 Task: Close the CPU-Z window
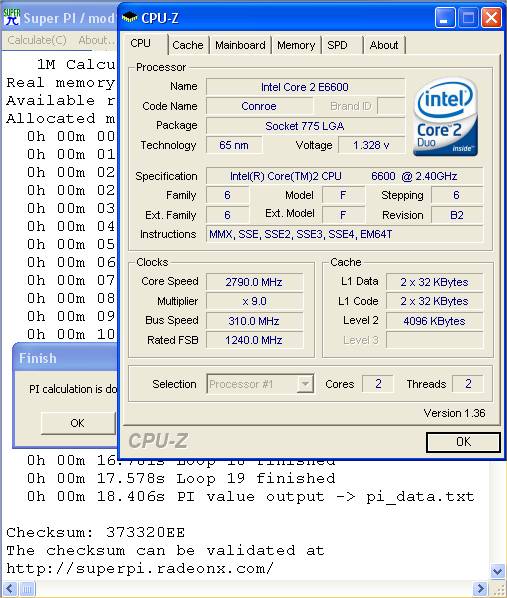coord(491,18)
